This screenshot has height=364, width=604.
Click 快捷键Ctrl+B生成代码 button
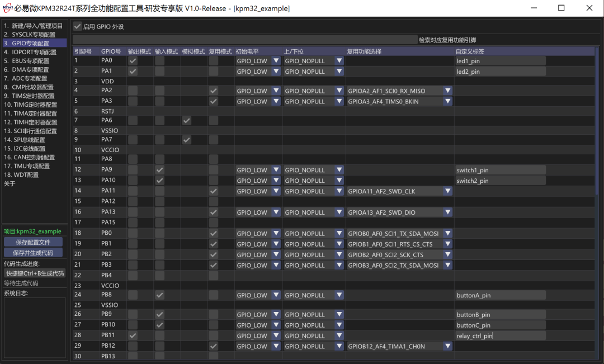point(35,273)
